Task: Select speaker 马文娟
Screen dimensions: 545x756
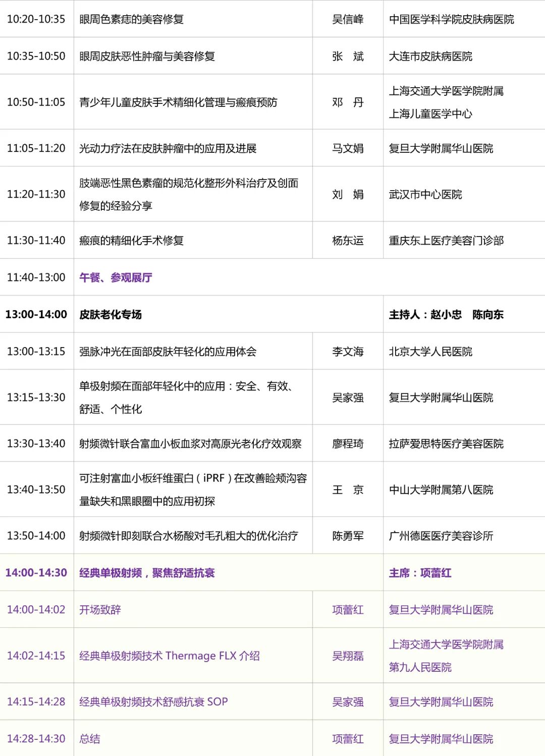Action: click(x=349, y=149)
